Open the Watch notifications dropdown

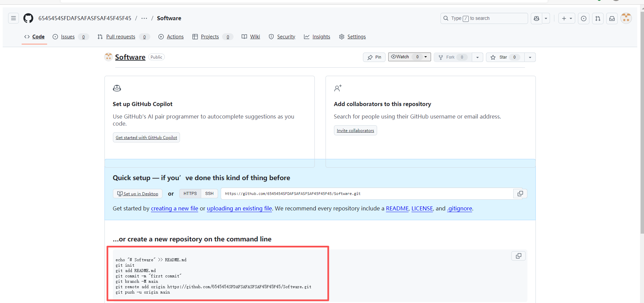[409, 57]
